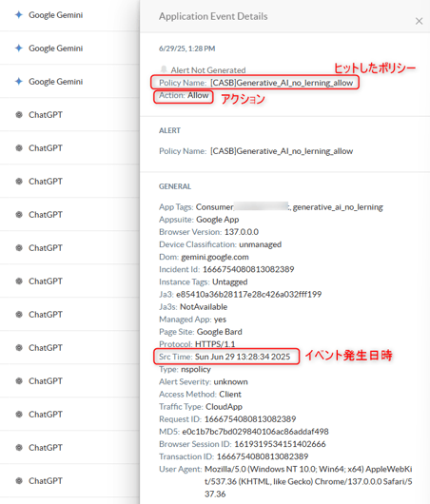Select the Type value 'nspolicy'
Image resolution: width=430 pixels, height=504 pixels.
(x=196, y=369)
